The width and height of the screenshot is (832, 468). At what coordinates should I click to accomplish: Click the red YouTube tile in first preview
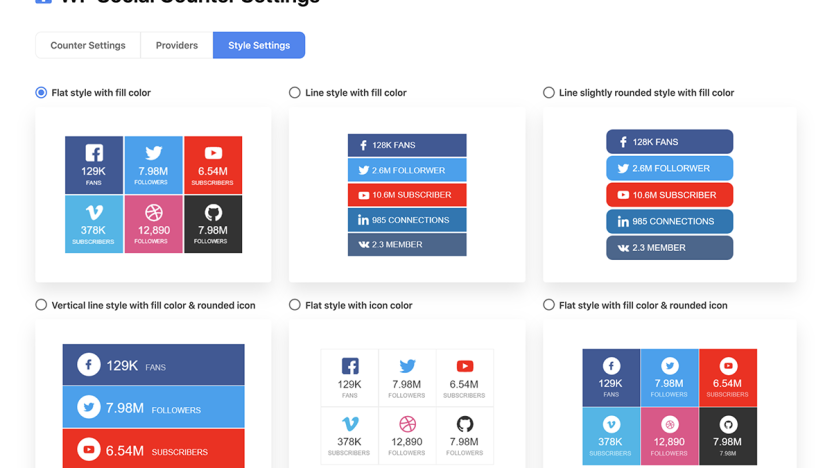[x=213, y=165]
